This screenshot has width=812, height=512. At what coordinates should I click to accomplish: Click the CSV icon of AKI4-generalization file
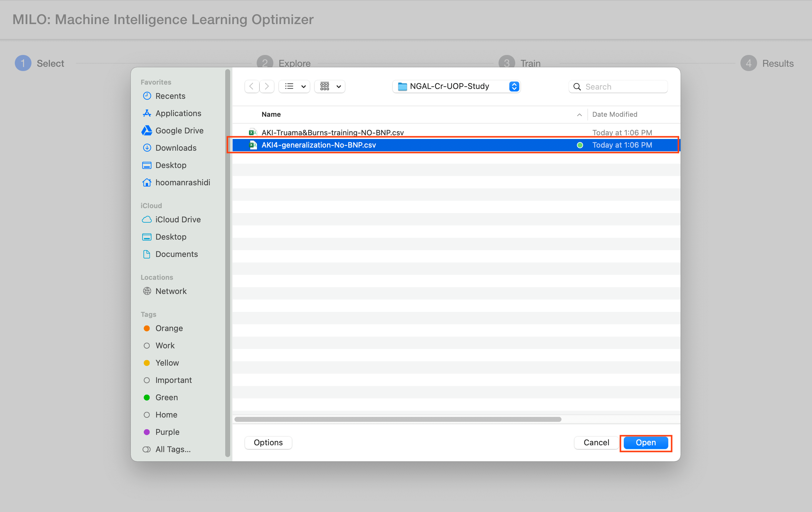click(x=253, y=145)
